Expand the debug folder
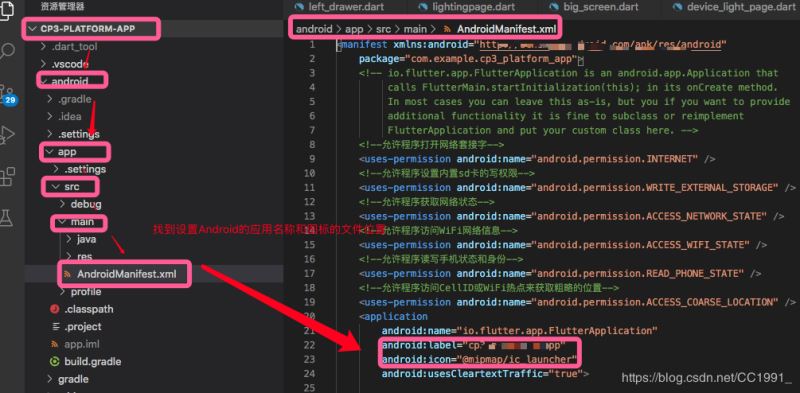 (x=62, y=204)
